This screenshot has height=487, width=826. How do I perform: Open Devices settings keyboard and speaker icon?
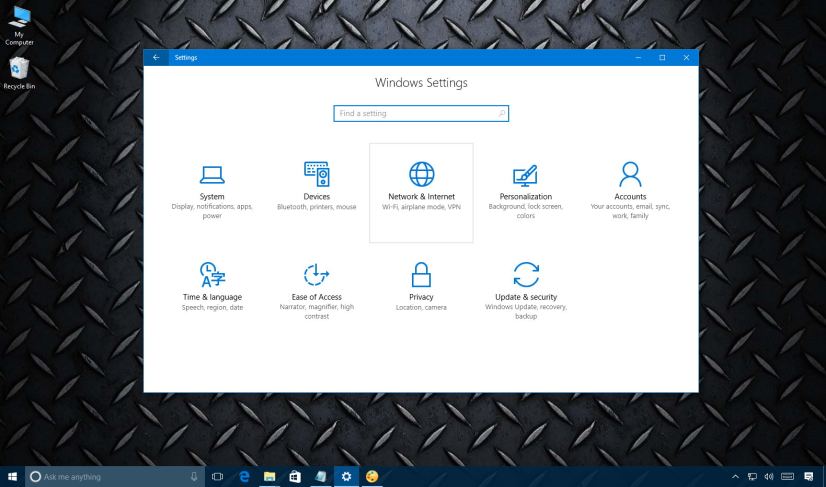pos(317,174)
